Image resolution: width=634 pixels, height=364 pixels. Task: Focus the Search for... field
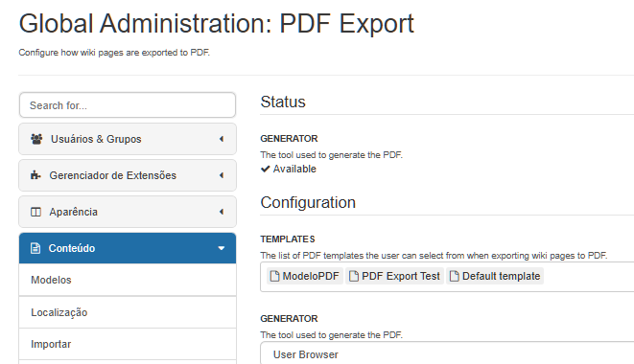click(x=128, y=105)
